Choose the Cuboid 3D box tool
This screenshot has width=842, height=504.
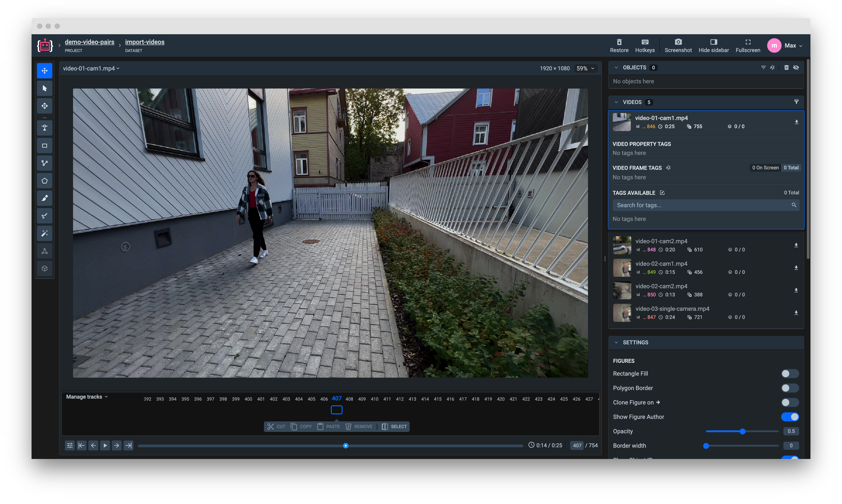(45, 269)
